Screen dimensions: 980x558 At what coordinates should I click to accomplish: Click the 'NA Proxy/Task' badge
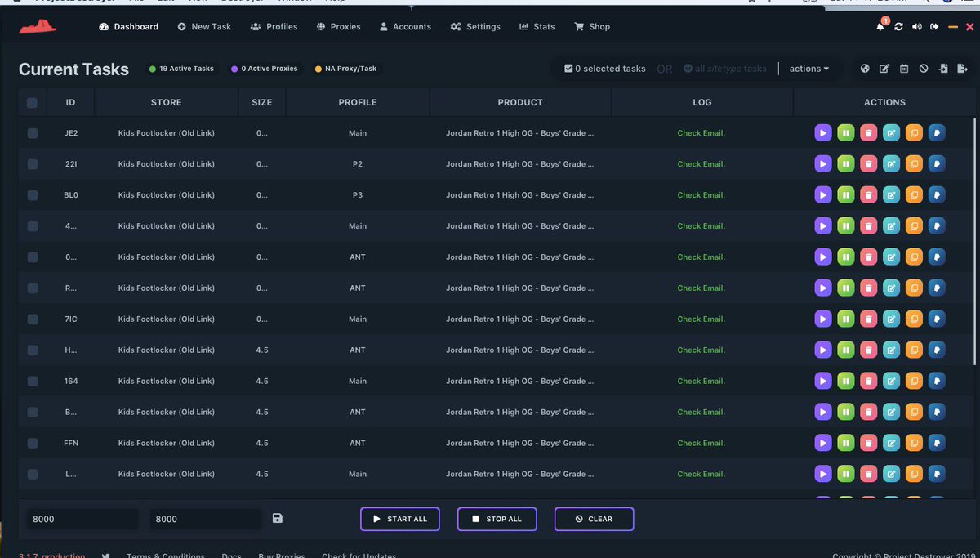[x=345, y=69]
